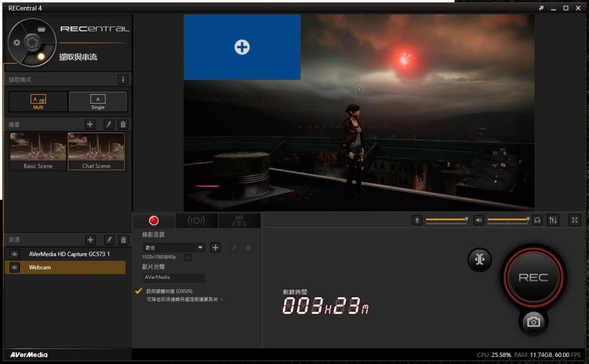Open the audio mixer settings
Image resolution: width=589 pixels, height=364 pixels.
point(552,220)
